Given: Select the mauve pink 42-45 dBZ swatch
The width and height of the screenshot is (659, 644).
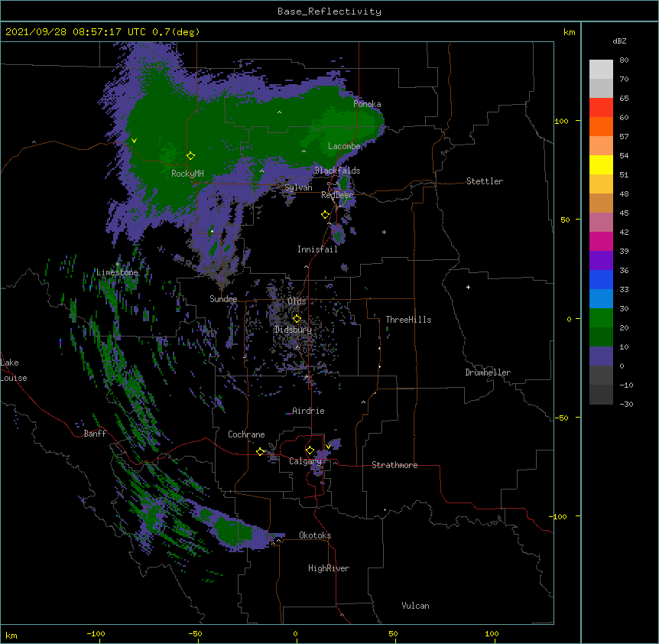Looking at the screenshot, I should [601, 223].
